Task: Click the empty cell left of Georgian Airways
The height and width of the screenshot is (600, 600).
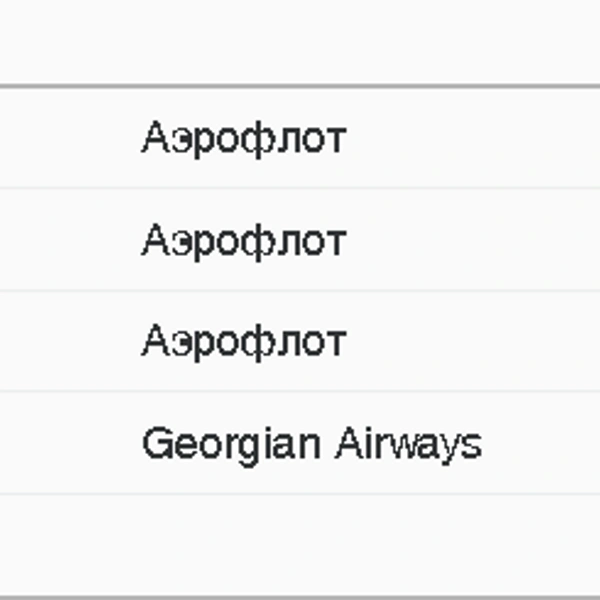Action: (69, 443)
